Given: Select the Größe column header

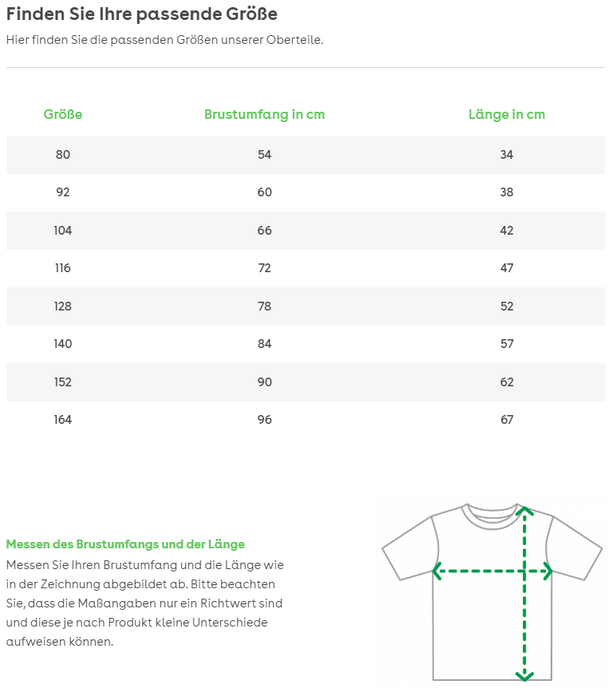Looking at the screenshot, I should coord(63,114).
